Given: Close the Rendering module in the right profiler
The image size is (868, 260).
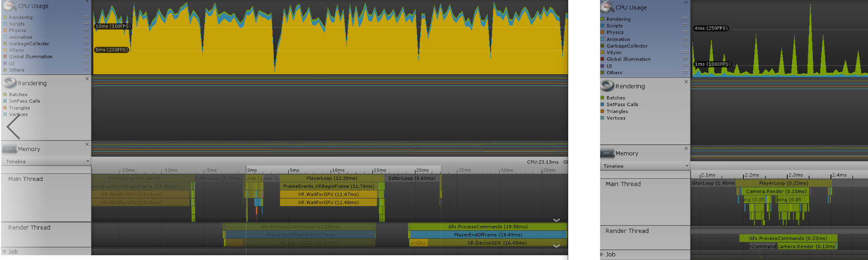Looking at the screenshot, I should pos(685,82).
